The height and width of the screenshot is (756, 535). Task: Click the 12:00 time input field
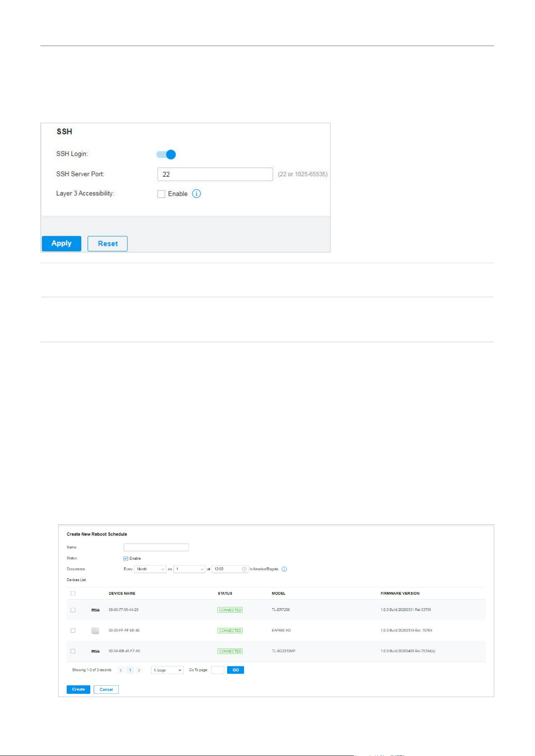pyautogui.click(x=230, y=569)
